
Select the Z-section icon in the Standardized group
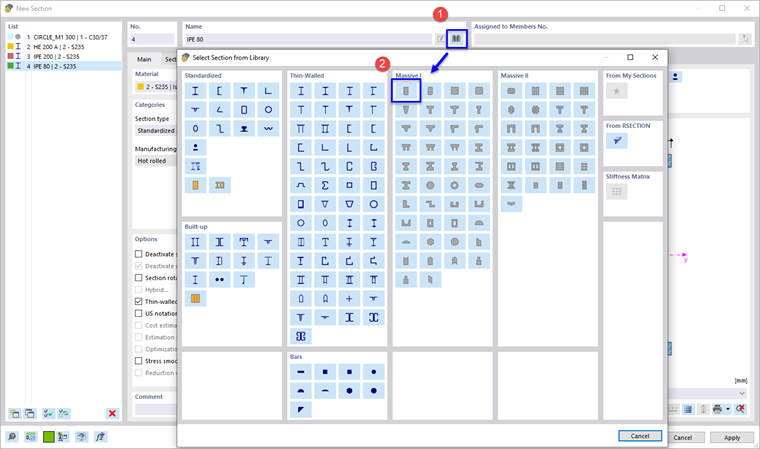[220, 128]
